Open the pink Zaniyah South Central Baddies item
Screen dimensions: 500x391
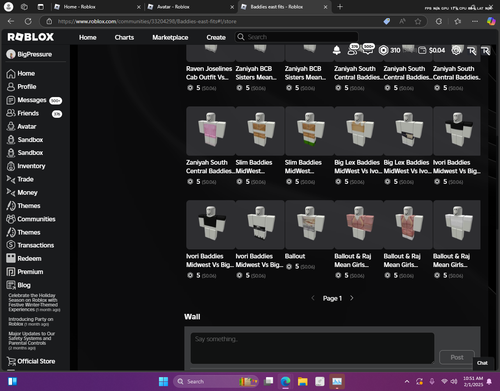pos(211,131)
